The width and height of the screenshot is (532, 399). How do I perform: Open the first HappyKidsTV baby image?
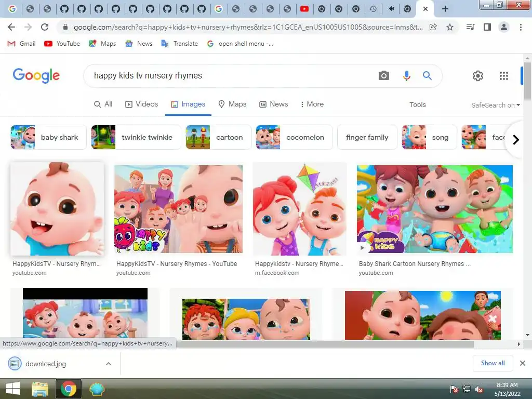click(x=57, y=209)
